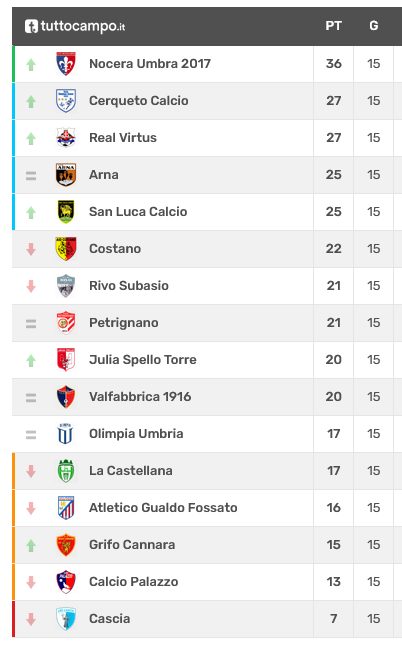
Task: Select Calcio Palazzo's 13 points cell
Action: tap(333, 581)
